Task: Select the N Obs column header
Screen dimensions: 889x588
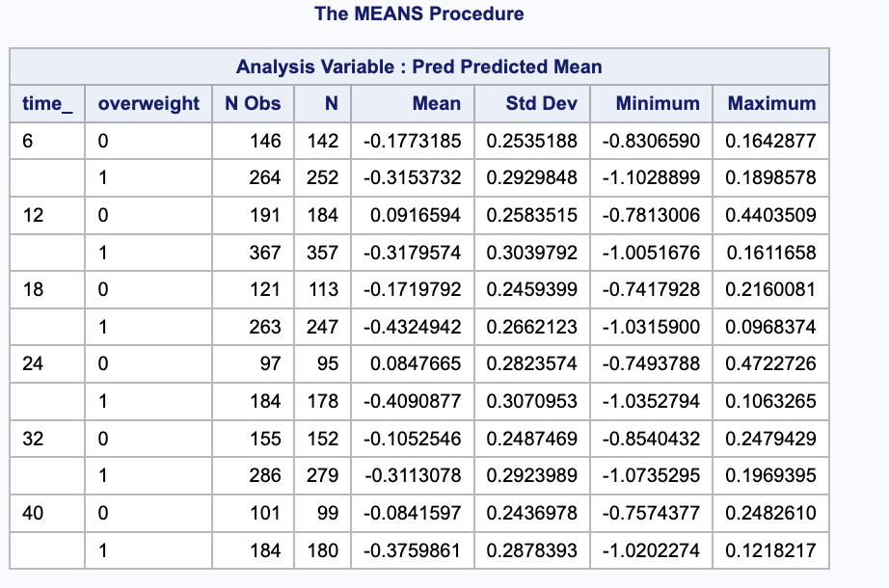Action: click(x=254, y=104)
